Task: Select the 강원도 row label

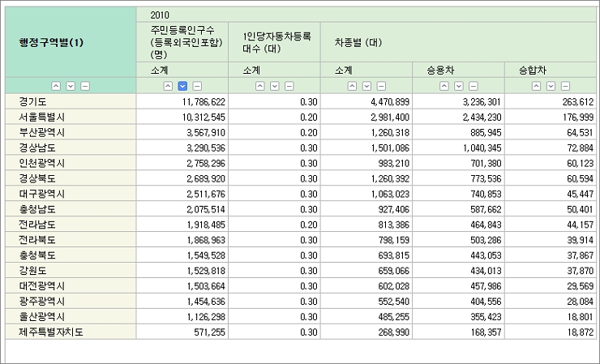Action: [33, 271]
